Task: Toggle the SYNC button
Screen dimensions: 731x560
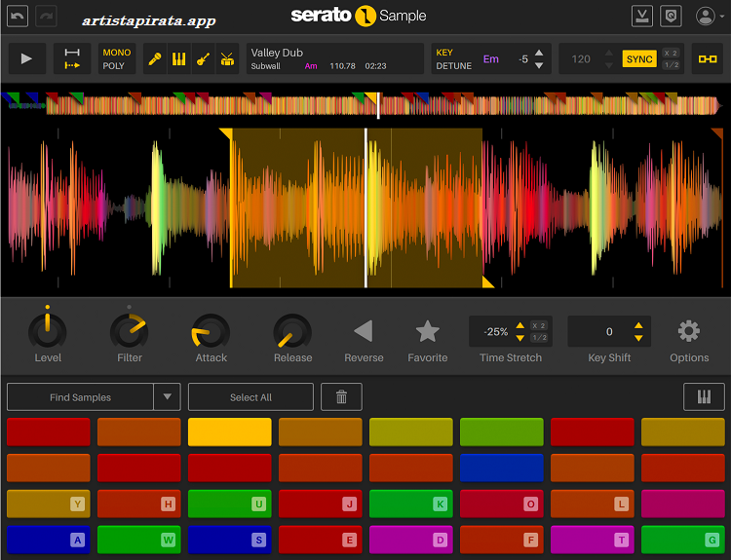Action: pyautogui.click(x=639, y=59)
